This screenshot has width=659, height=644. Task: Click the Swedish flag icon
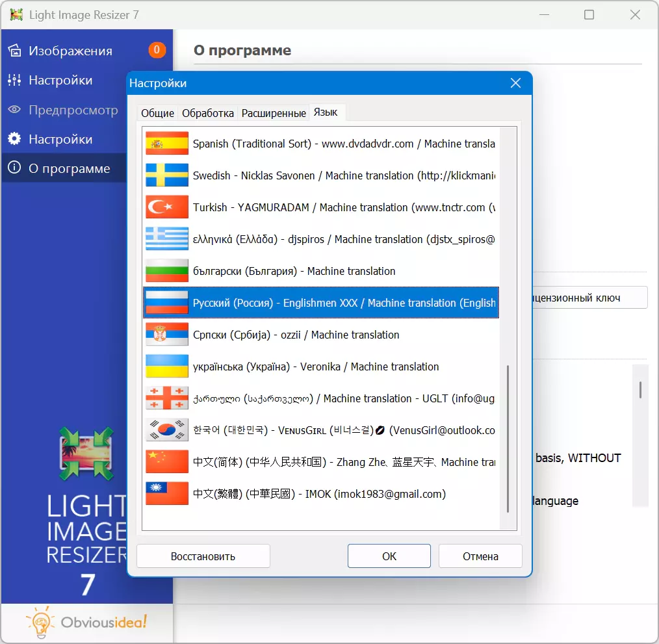167,175
